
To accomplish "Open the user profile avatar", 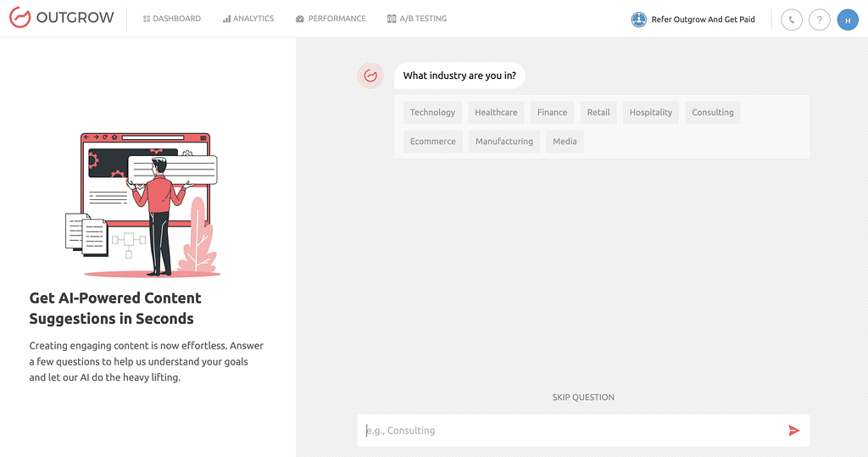I will click(848, 20).
